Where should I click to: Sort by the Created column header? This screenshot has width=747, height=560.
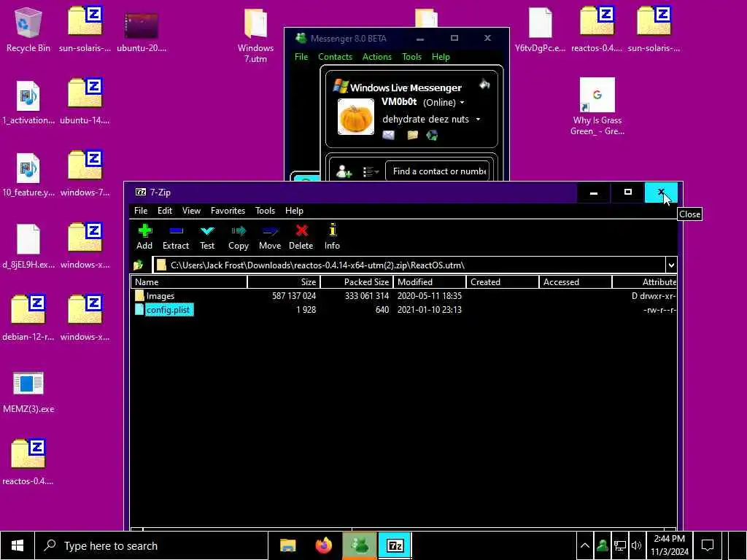point(503,282)
